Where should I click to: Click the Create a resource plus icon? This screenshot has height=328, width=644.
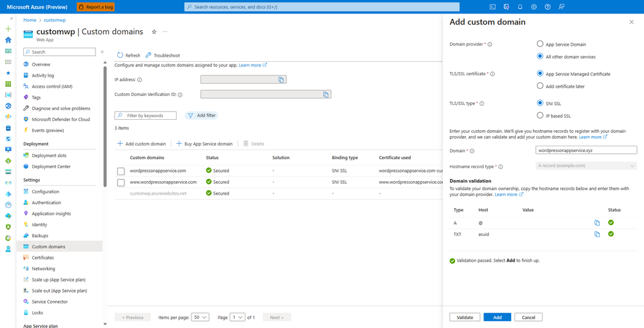[8, 29]
